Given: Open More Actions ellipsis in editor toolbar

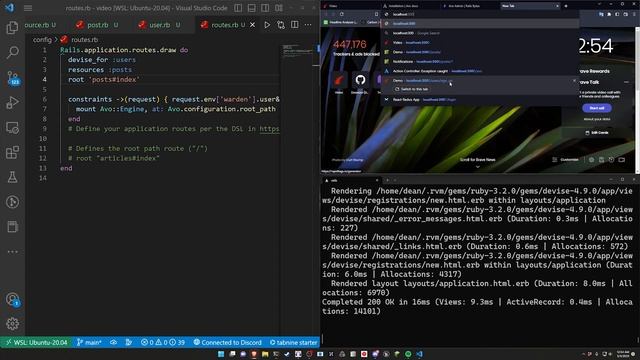Looking at the screenshot, I should tap(308, 25).
